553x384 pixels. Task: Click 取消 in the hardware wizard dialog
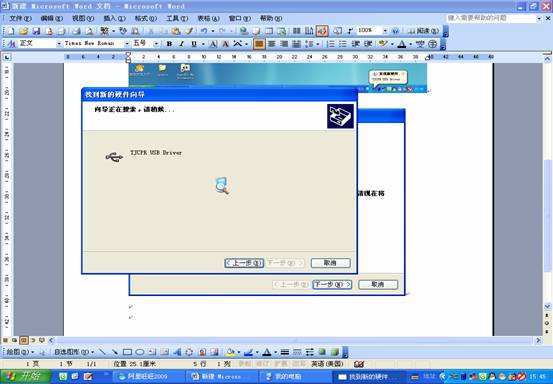click(x=330, y=263)
